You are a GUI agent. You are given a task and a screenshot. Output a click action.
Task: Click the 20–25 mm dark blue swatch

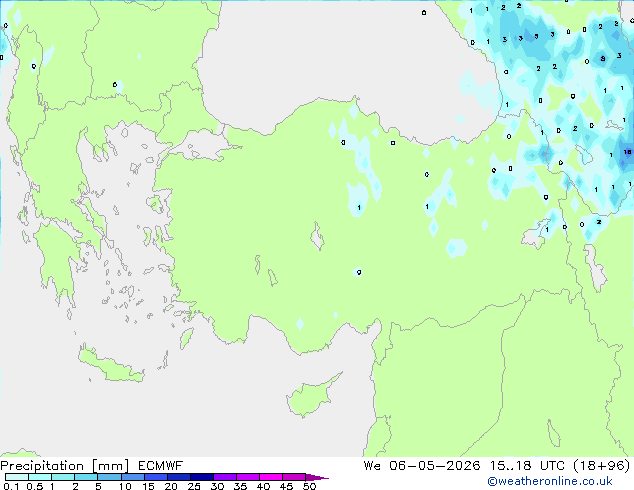tap(178, 477)
